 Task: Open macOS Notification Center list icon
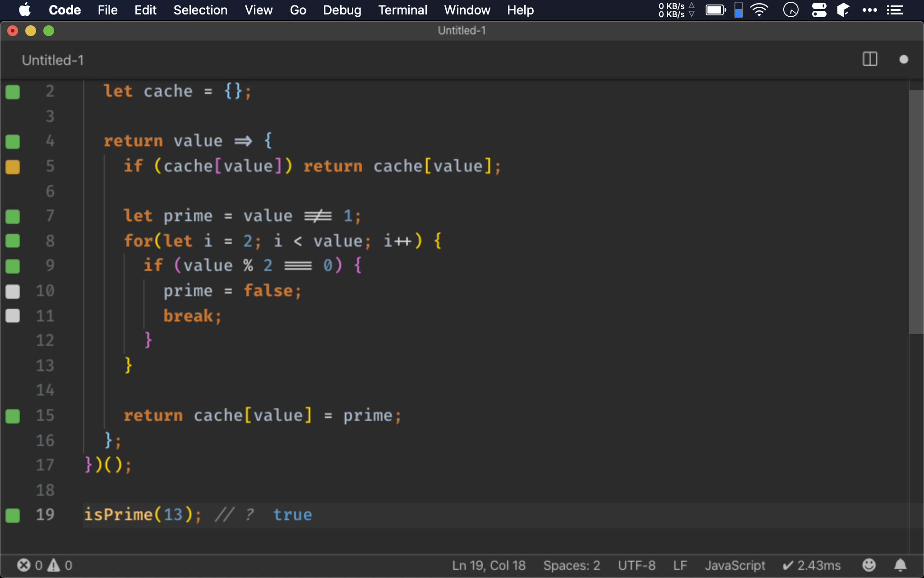click(895, 10)
